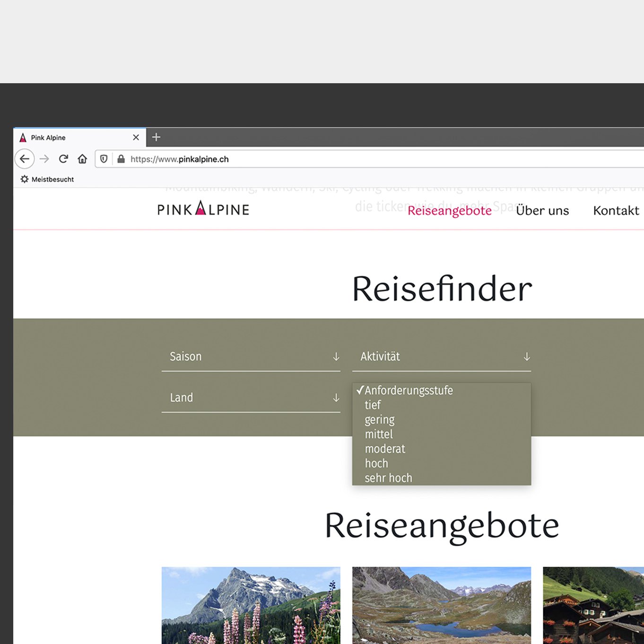The width and height of the screenshot is (644, 644).
Task: Expand the Aktivität dropdown
Action: pos(442,357)
